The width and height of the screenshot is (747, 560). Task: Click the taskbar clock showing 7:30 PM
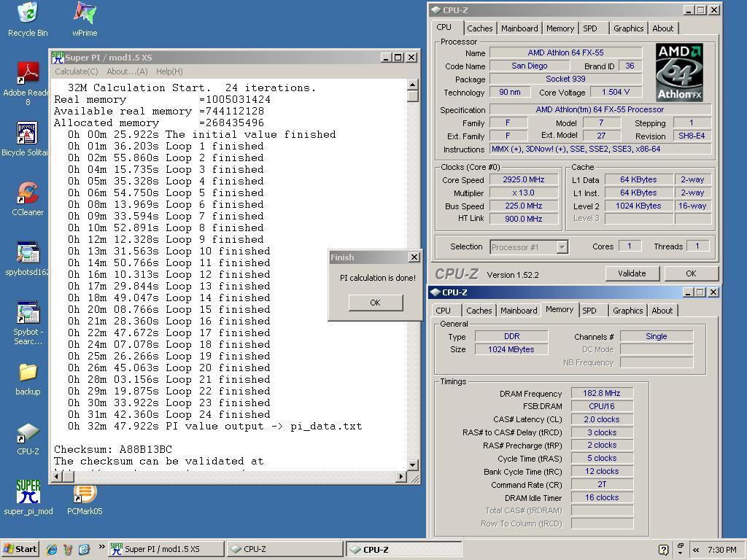(x=721, y=550)
